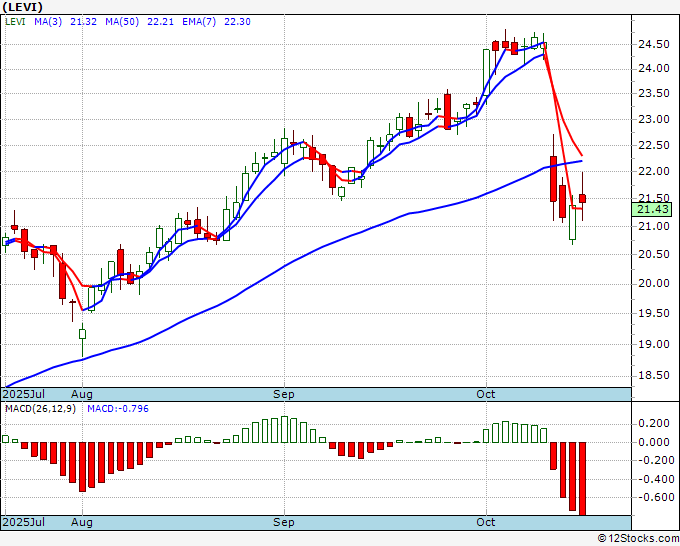Click the MA(50) value 22.21
Image resolution: width=680 pixels, height=546 pixels.
tap(160, 22)
